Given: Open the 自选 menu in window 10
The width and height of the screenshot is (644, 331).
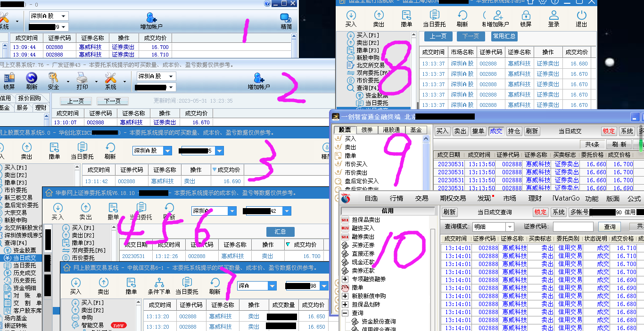Looking at the screenshot, I should (371, 198).
